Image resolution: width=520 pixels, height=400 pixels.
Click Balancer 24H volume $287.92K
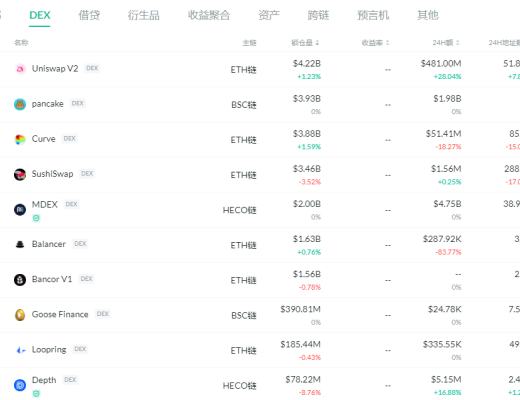442,239
